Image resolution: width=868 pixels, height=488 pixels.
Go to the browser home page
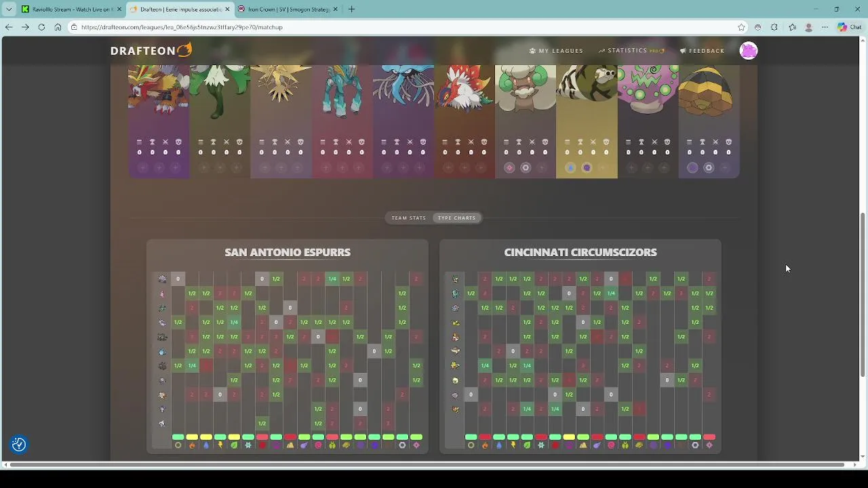click(x=58, y=27)
